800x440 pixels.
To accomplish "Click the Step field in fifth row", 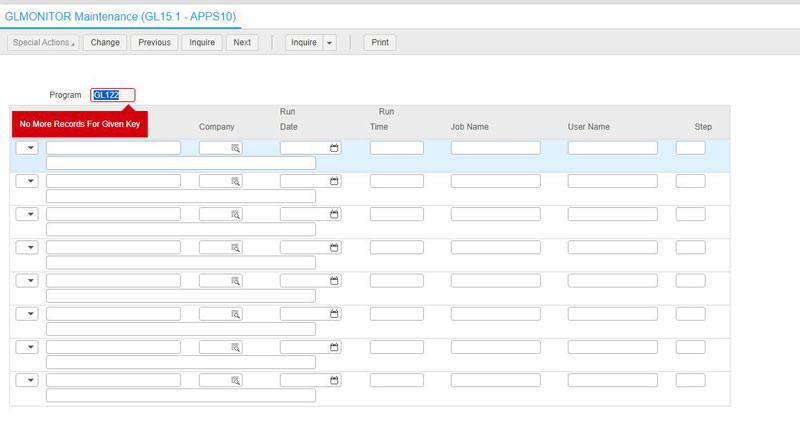I will coord(691,281).
